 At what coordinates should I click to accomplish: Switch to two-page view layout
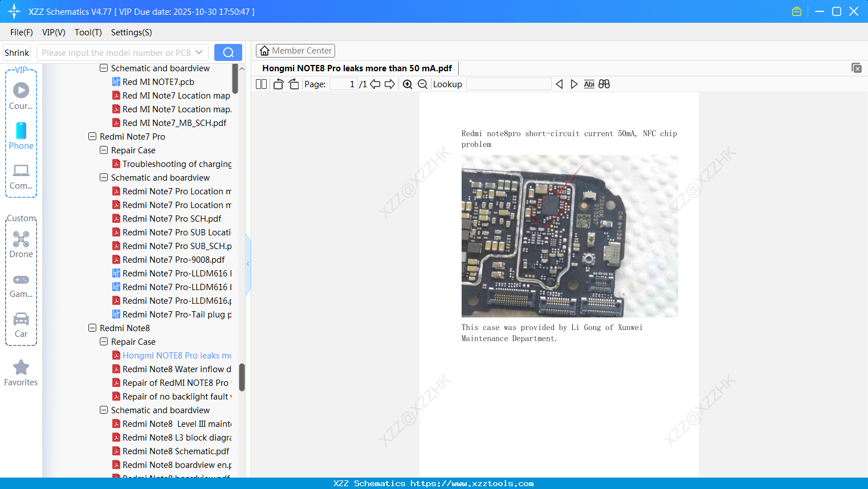pyautogui.click(x=262, y=84)
